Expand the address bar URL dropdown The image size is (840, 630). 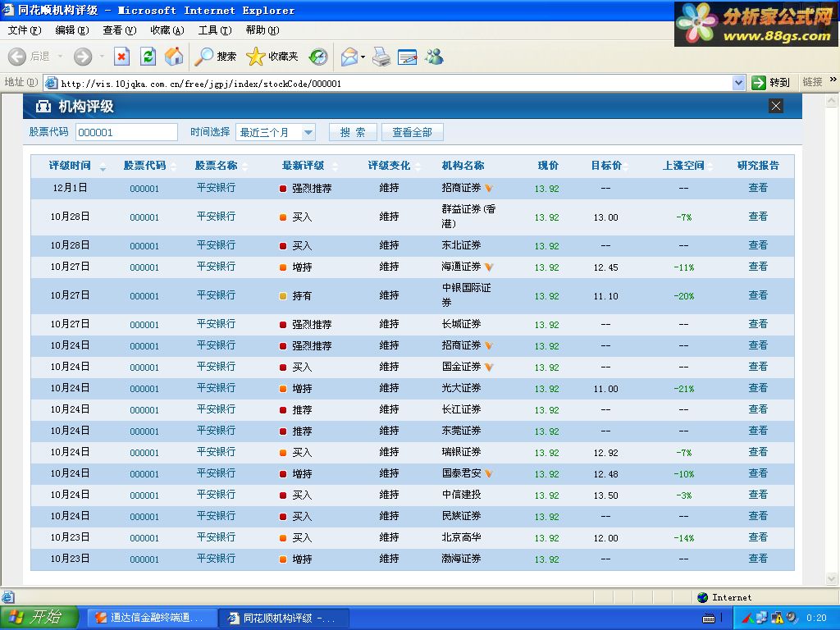[739, 83]
